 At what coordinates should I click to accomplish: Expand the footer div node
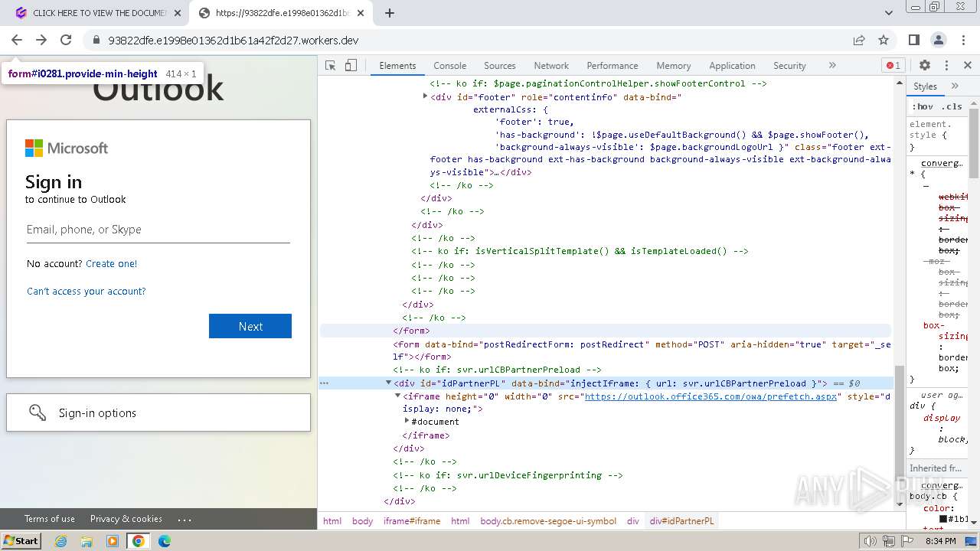point(426,96)
